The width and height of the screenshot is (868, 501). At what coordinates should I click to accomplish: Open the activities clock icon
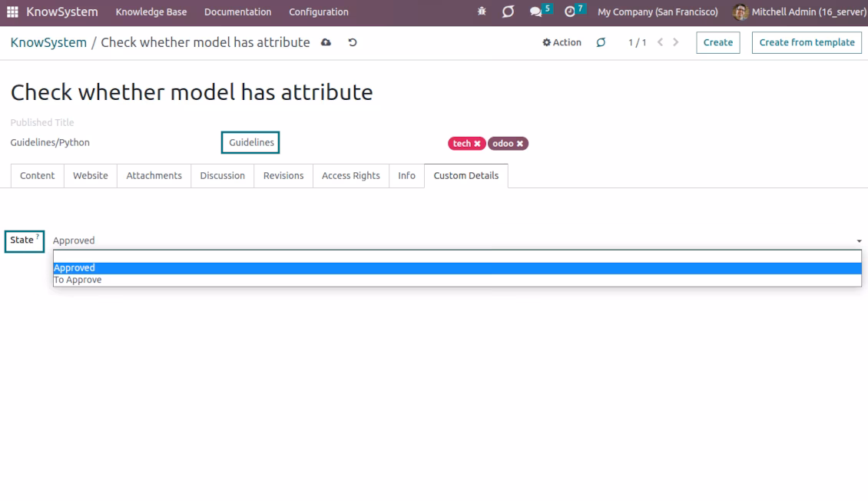click(x=570, y=12)
